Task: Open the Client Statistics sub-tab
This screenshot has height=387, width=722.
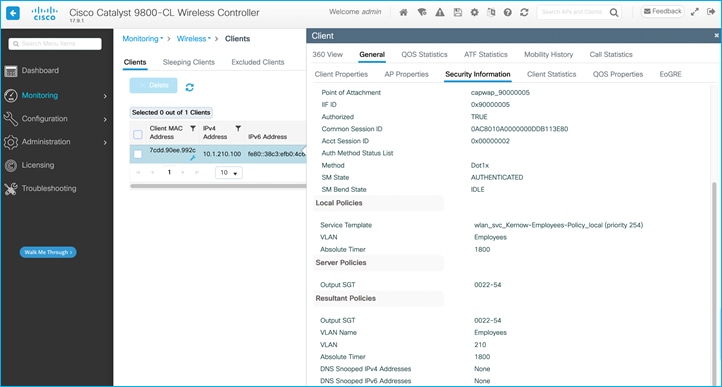Action: point(552,74)
